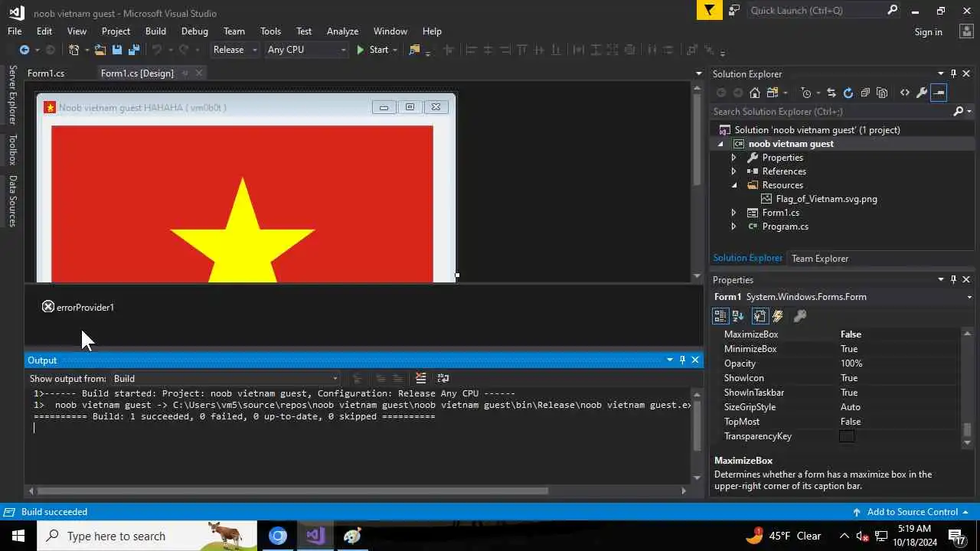
Task: Click Collapse All icon in Solution Explorer
Action: tap(865, 93)
